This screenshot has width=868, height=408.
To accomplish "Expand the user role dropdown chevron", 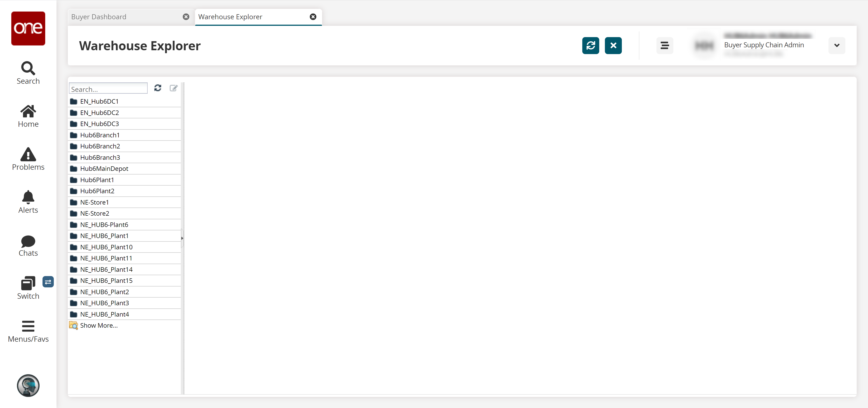I will point(837,45).
